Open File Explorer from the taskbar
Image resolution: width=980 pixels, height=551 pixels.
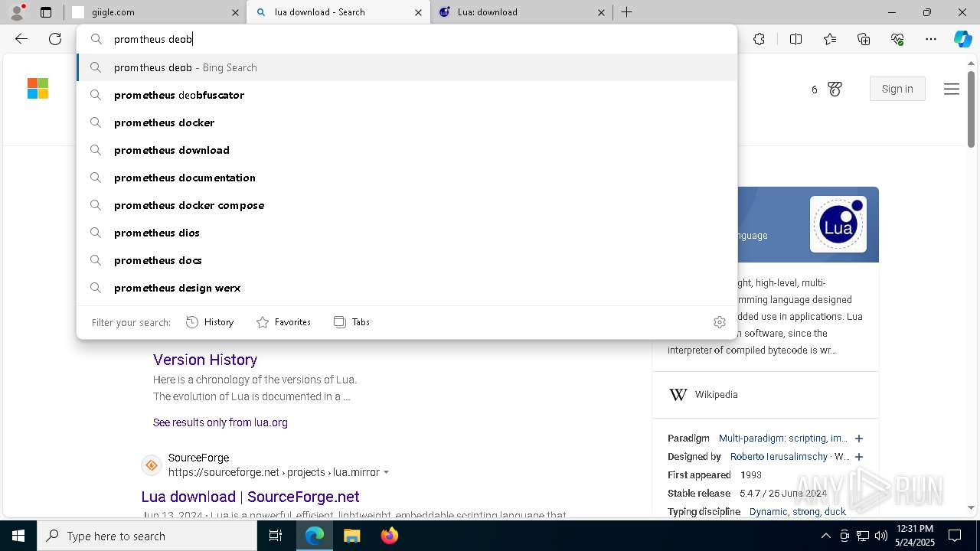point(351,536)
